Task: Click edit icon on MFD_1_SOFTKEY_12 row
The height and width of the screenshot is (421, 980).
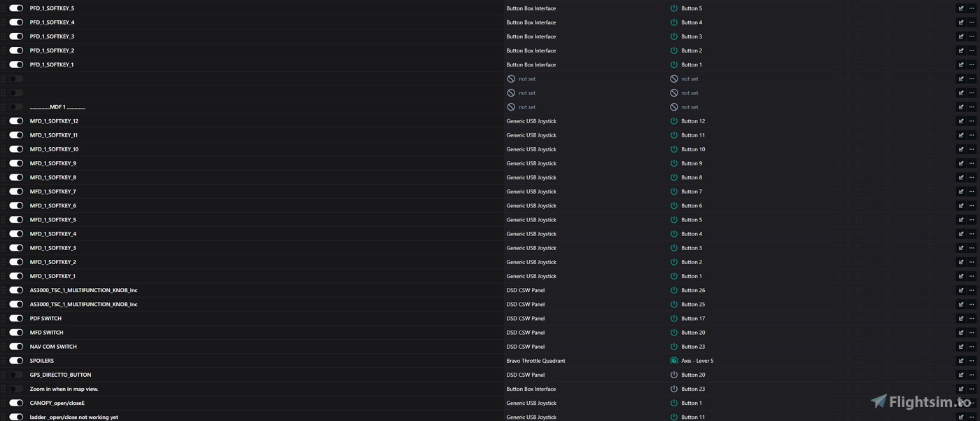Action: click(x=960, y=121)
